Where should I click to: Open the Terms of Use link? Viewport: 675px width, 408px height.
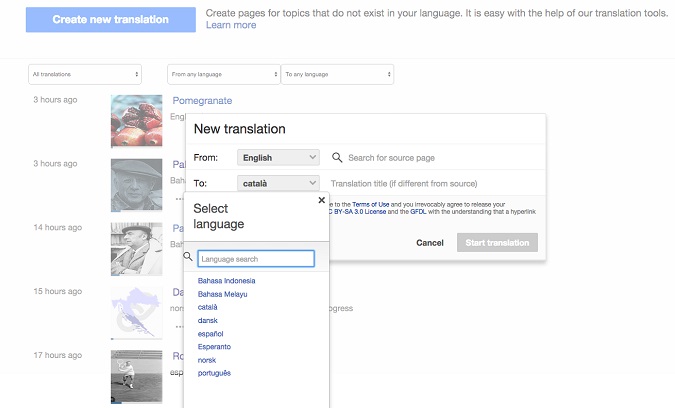(371, 204)
